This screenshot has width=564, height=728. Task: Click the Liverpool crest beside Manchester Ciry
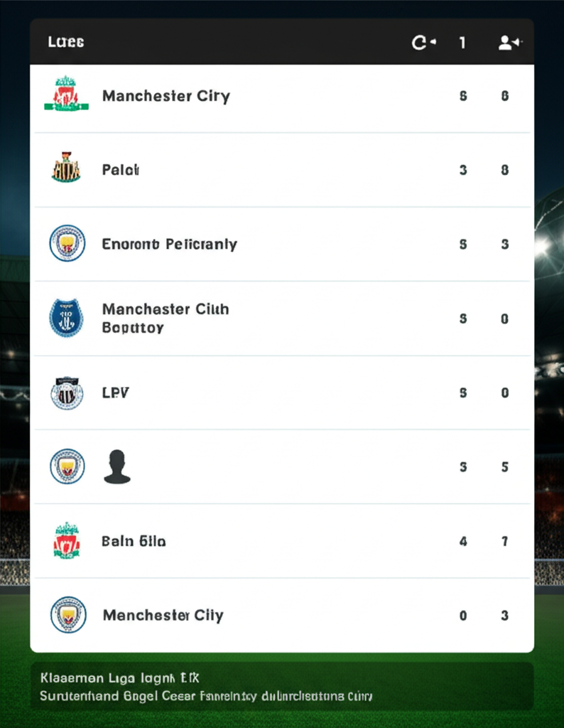(66, 95)
